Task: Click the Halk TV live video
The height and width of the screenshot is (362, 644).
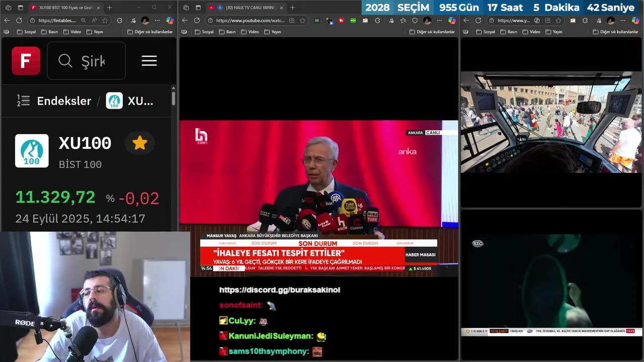Action: (319, 198)
